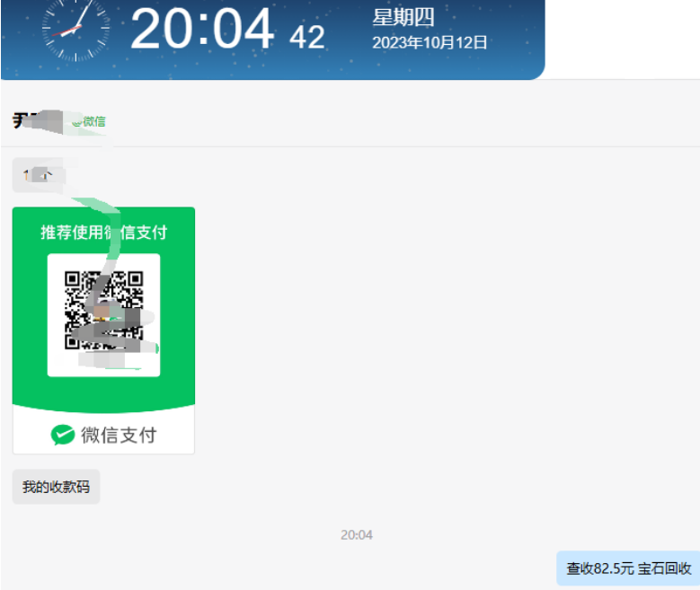This screenshot has width=700, height=590.
Task: Click the WeChat Pay checkmark logo icon
Action: [63, 435]
